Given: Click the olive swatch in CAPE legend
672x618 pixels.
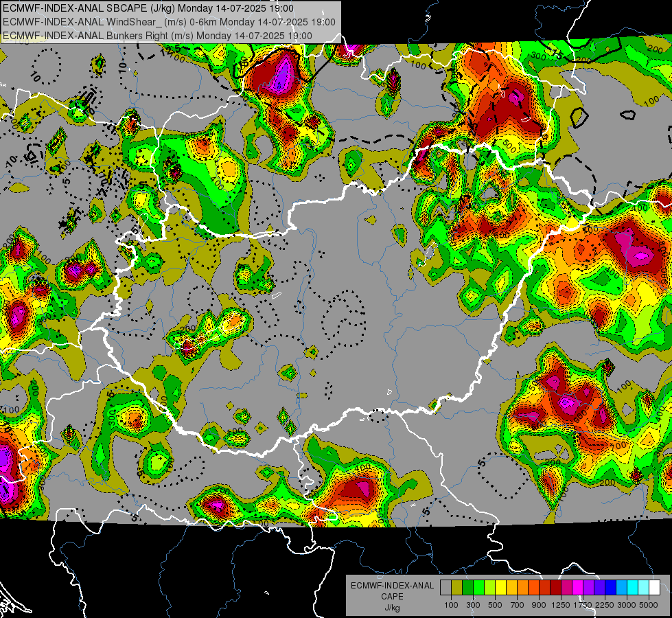Looking at the screenshot, I should point(456,588).
